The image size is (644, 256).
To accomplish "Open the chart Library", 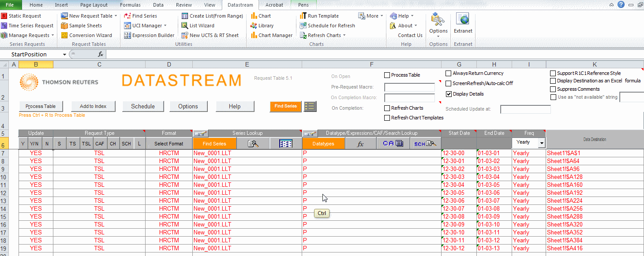I will [262, 26].
